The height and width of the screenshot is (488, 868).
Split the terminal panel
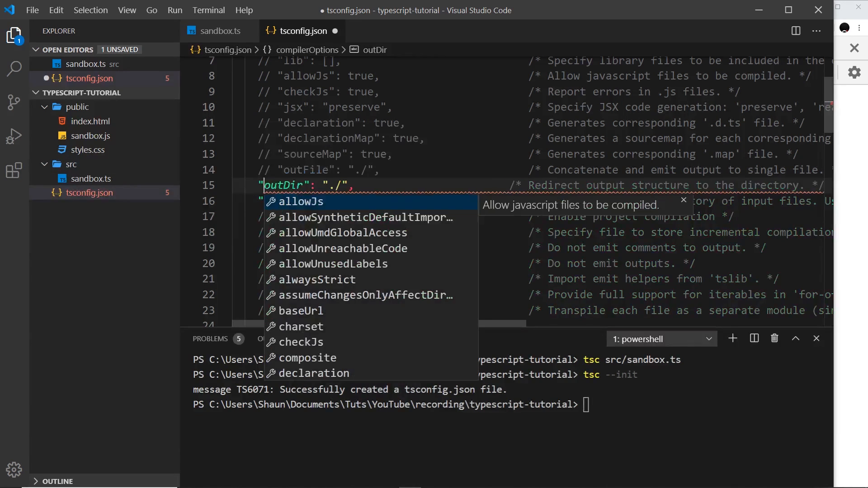[x=754, y=338]
